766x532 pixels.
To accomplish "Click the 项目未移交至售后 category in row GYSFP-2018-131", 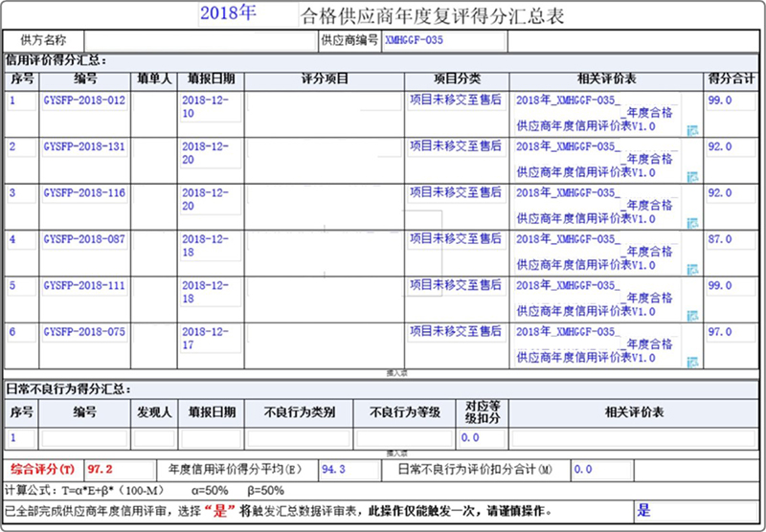I will click(456, 146).
